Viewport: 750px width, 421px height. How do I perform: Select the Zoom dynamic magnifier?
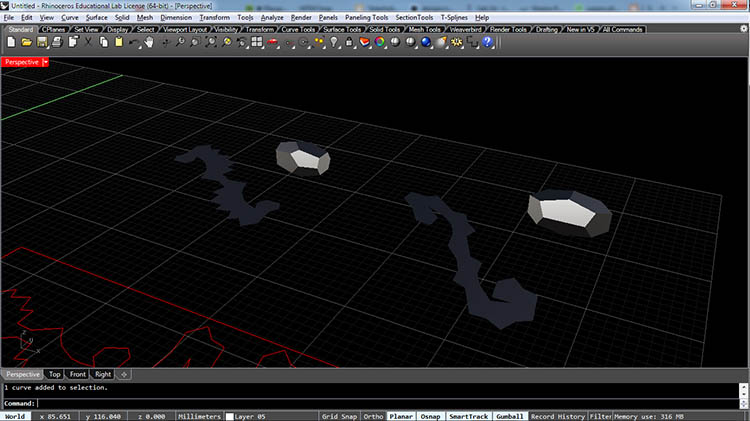coord(180,42)
